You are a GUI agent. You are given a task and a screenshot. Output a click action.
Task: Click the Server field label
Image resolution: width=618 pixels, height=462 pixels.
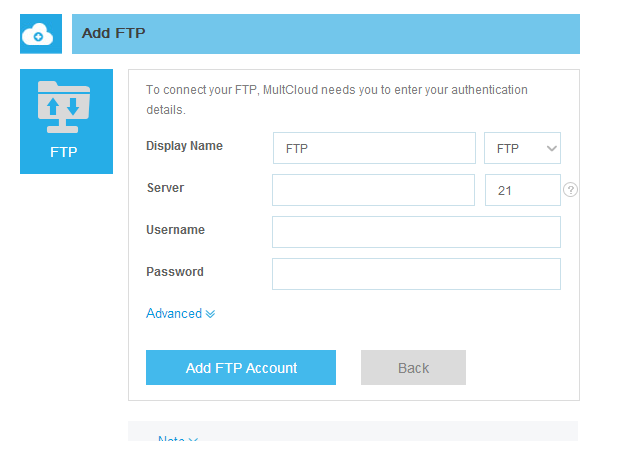tap(165, 188)
